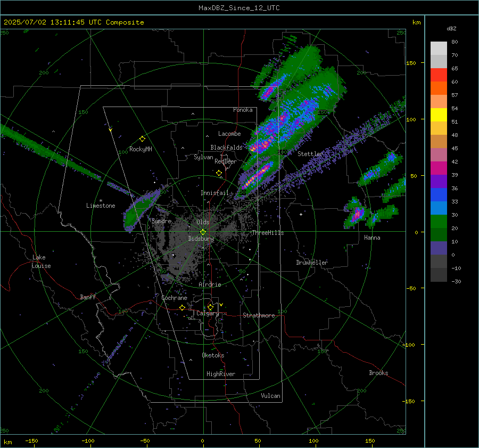Select the radar-center diamond above Didsbury

(203, 232)
